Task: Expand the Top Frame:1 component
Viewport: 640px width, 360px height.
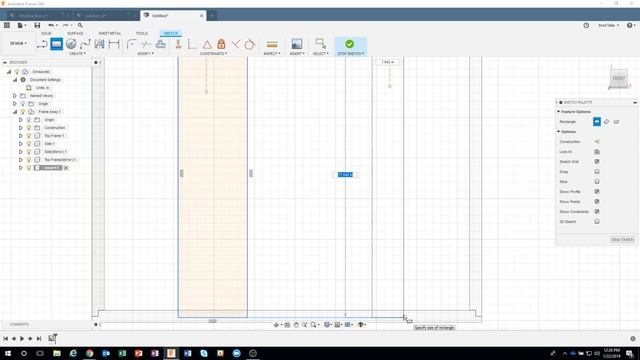Action: click(x=20, y=136)
